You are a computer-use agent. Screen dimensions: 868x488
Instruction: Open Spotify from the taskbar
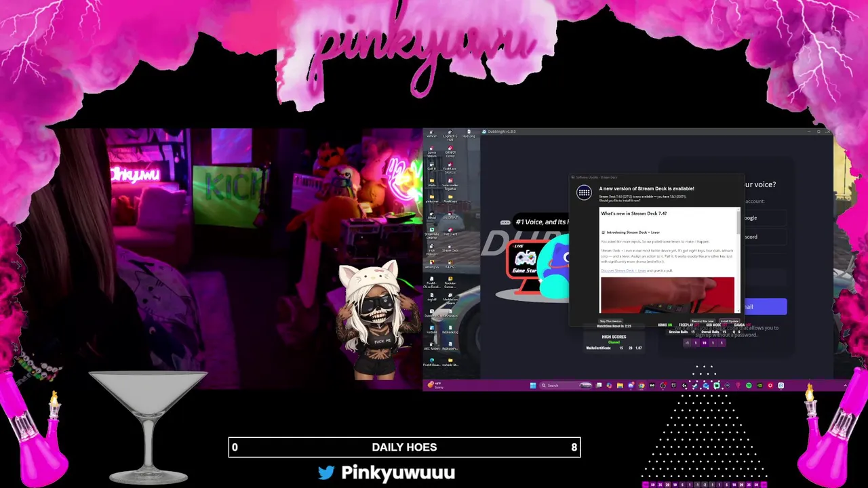point(749,385)
